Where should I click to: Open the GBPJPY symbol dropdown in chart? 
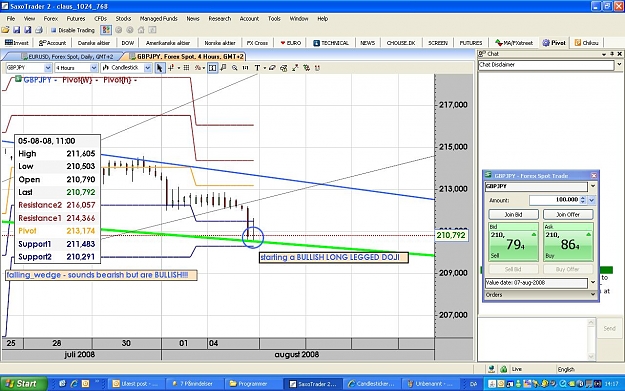pos(48,68)
